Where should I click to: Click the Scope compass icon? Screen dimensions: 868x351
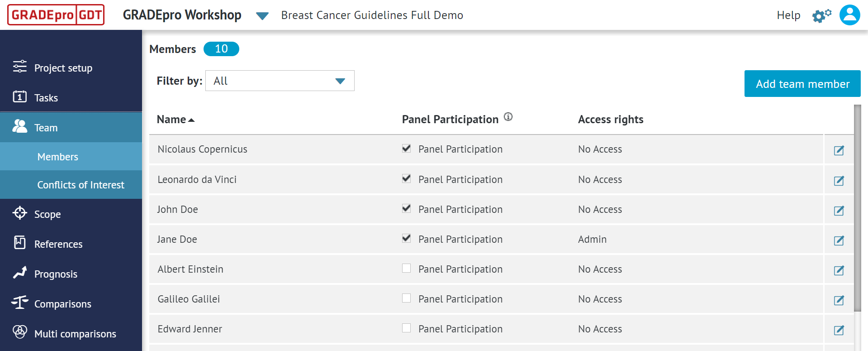coord(19,214)
